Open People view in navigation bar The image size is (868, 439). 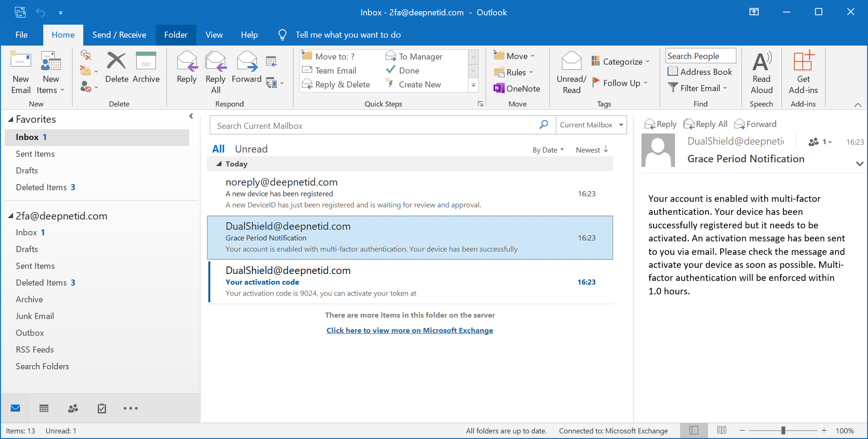click(x=73, y=408)
